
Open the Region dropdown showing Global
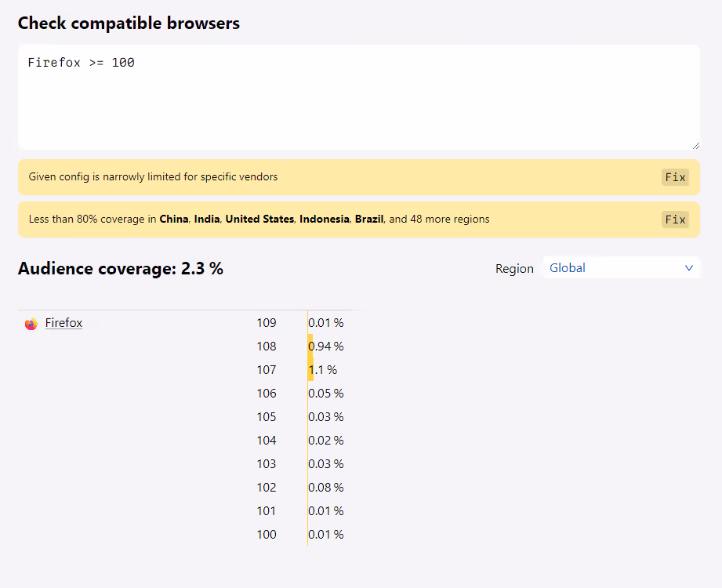621,268
